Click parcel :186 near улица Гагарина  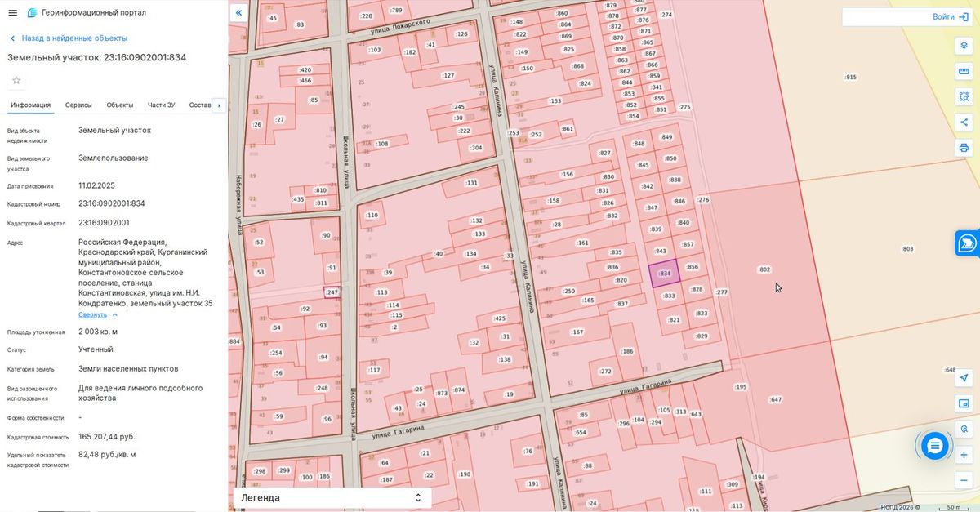627,351
